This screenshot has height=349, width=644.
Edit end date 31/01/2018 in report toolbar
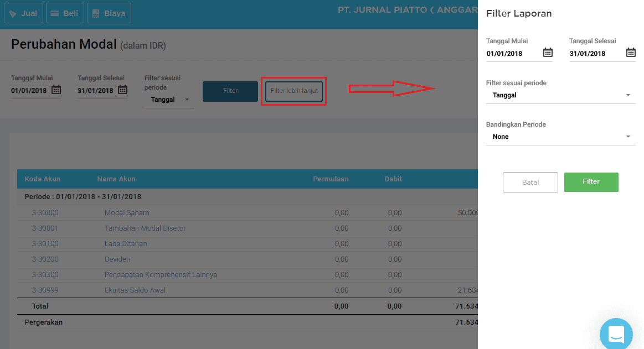95,91
